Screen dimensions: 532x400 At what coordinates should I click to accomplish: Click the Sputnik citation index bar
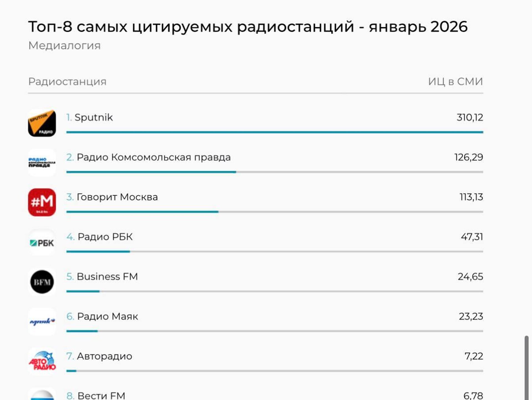(x=274, y=132)
